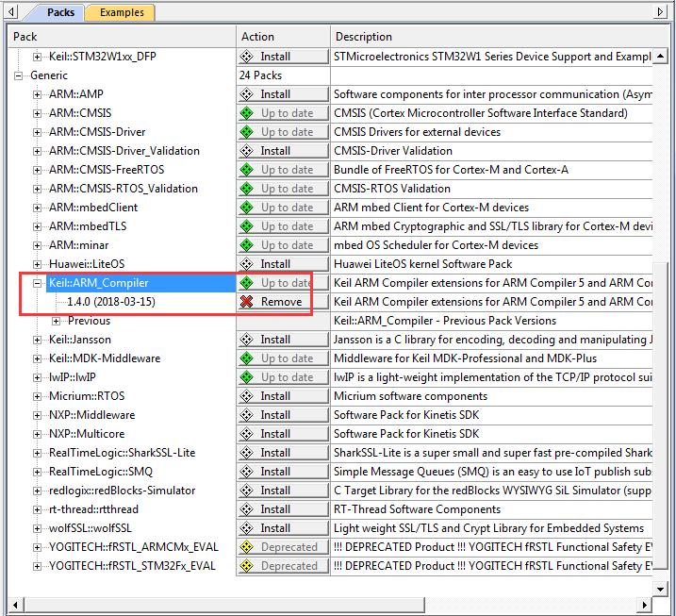The width and height of the screenshot is (676, 616).
Task: Click green icon for ARM::CMSIS-RTOS_Validation
Action: click(247, 189)
